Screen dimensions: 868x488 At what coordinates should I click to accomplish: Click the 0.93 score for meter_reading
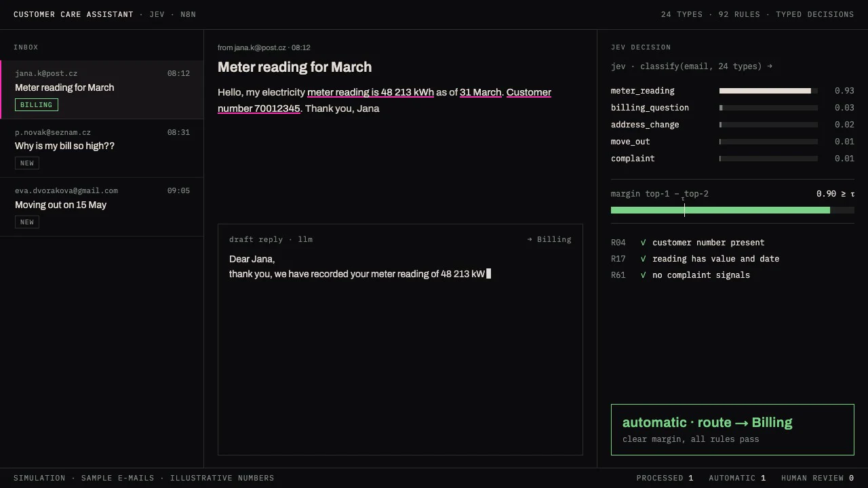pos(844,91)
